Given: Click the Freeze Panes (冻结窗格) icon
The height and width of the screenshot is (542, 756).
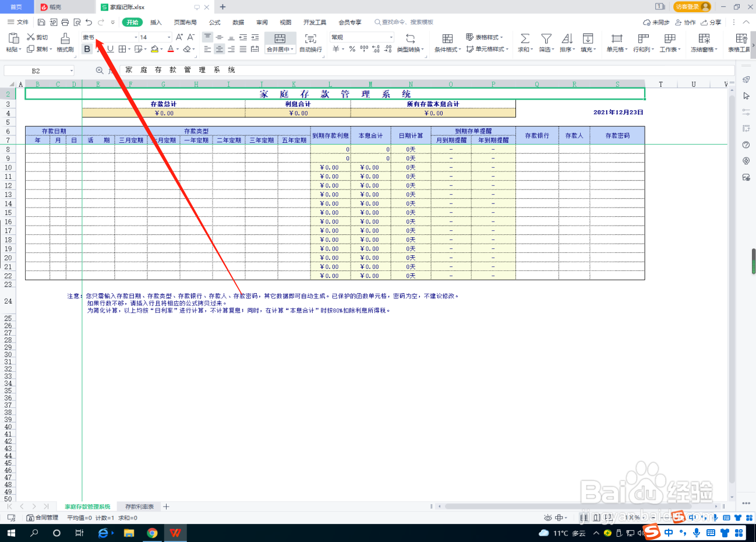Looking at the screenshot, I should (x=704, y=38).
